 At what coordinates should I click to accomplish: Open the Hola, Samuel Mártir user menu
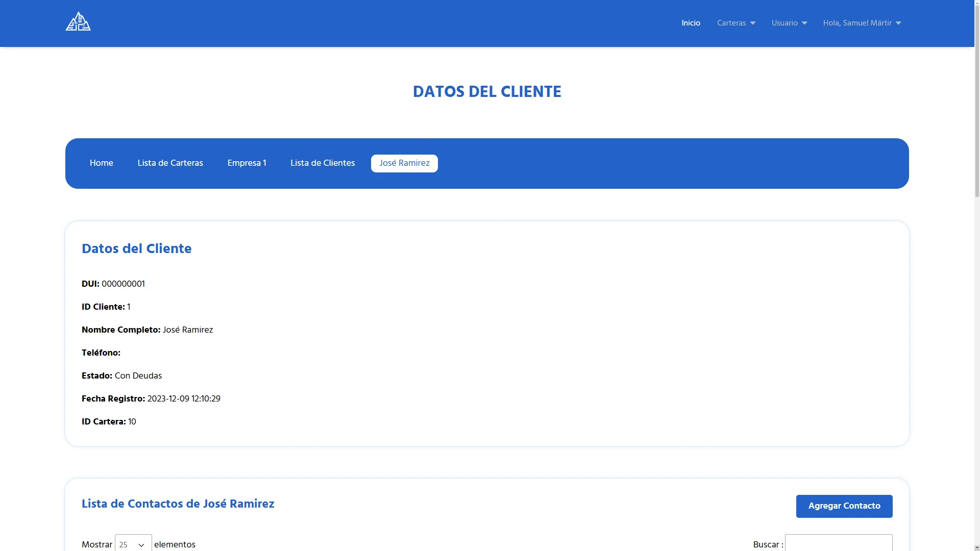click(x=862, y=23)
